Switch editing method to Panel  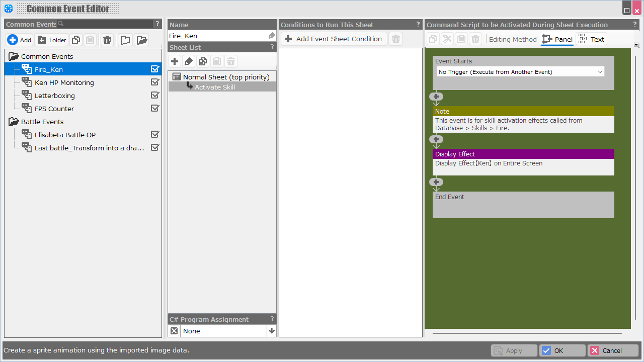(557, 39)
